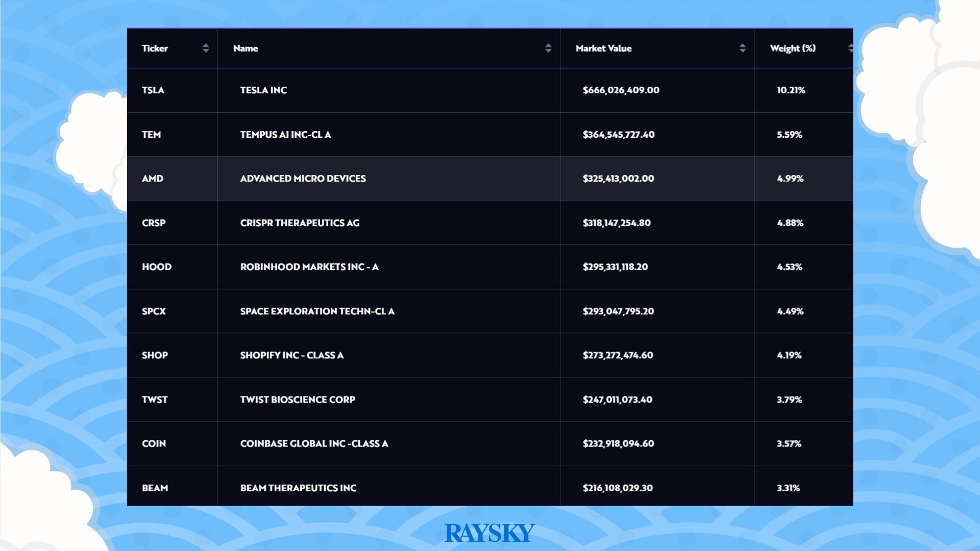Select the HOOD ticker cell

[x=157, y=267]
